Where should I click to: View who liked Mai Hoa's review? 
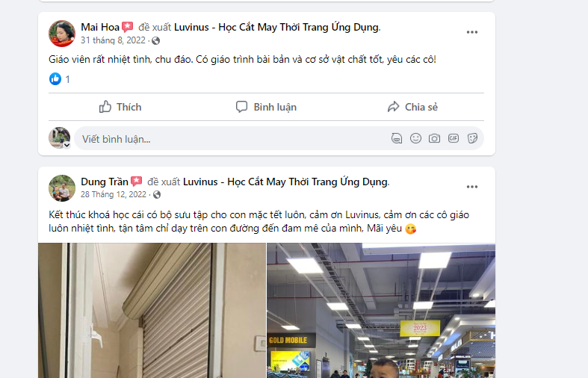tap(59, 79)
